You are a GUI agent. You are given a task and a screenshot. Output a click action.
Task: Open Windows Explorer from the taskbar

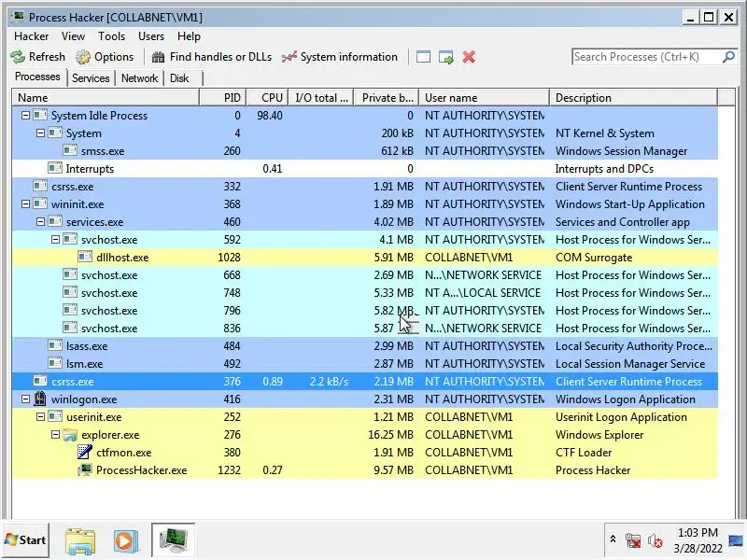(80, 541)
